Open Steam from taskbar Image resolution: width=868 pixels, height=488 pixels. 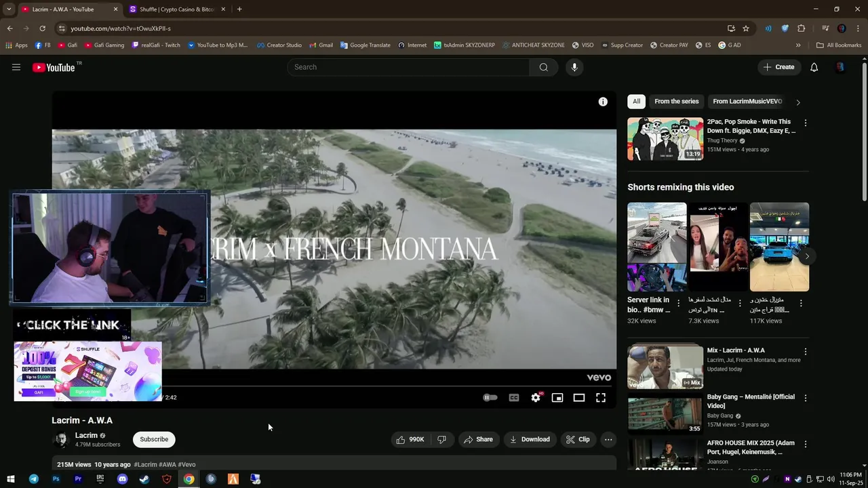tap(144, 479)
